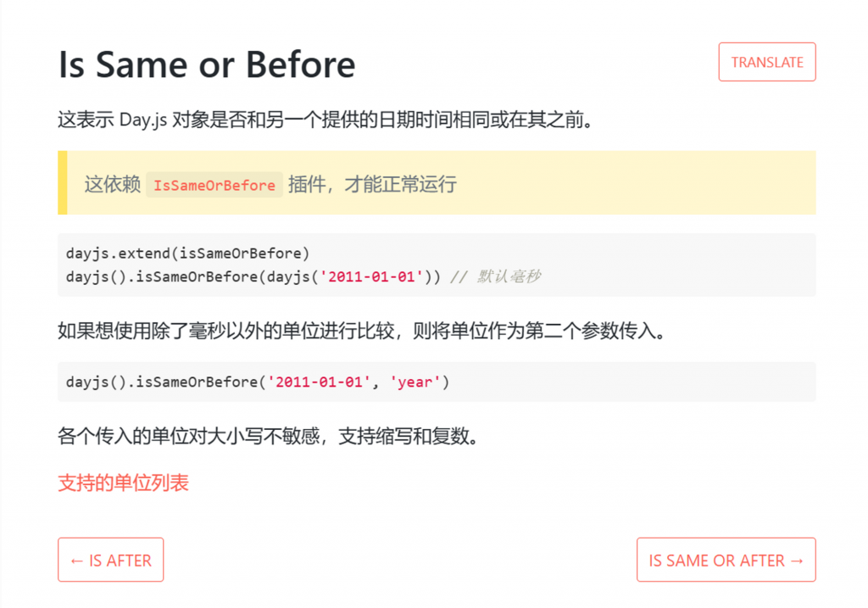This screenshot has height=608, width=868.
Task: Click the paragraph about 第二个参数传入
Action: tap(362, 331)
